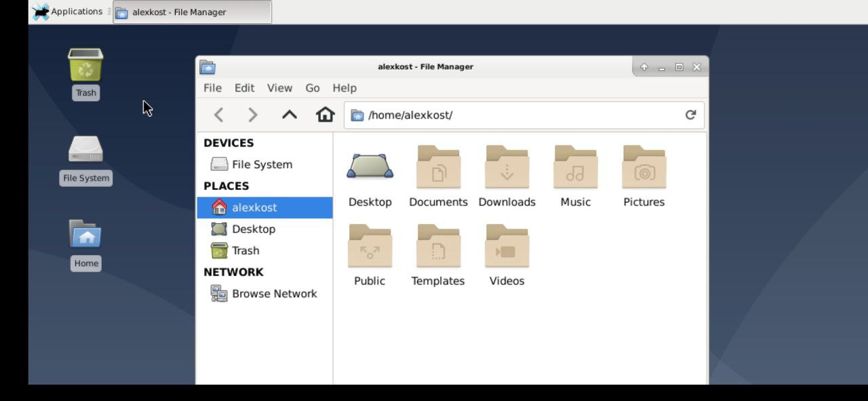Select the Downloads folder icon

[x=507, y=167]
